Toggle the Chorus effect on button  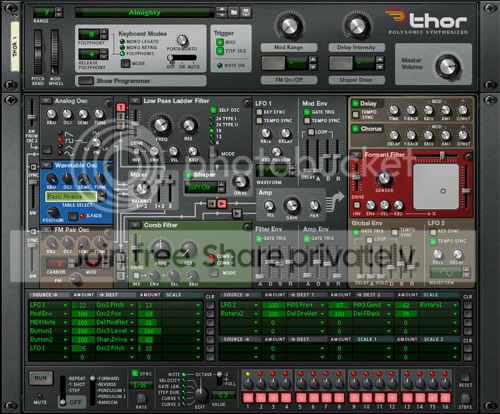click(355, 128)
